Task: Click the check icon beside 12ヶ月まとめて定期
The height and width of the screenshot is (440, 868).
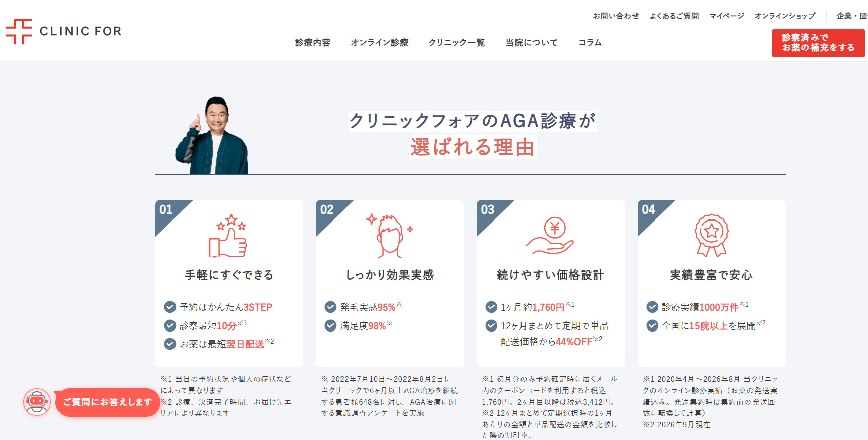Action: click(491, 325)
